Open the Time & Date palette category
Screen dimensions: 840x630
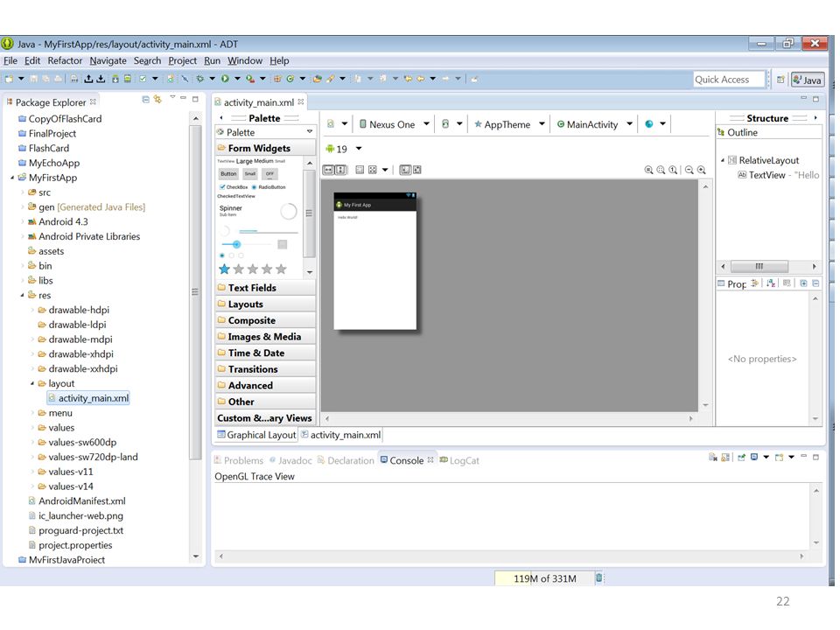pyautogui.click(x=266, y=353)
